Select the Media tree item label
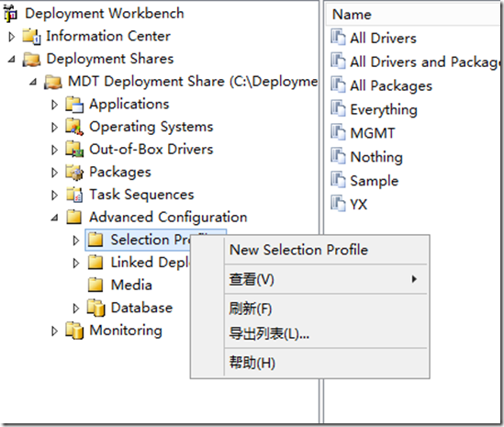 (x=131, y=285)
